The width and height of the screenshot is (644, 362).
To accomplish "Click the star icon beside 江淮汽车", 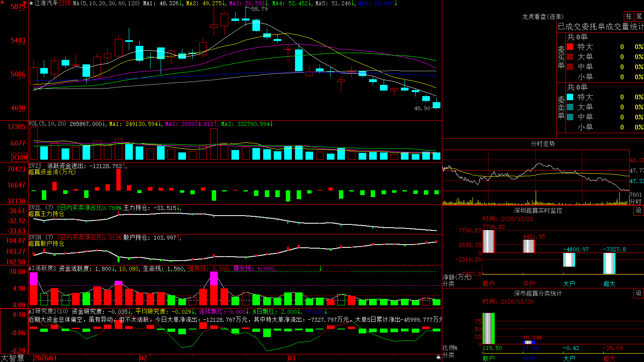I will pos(31,3).
